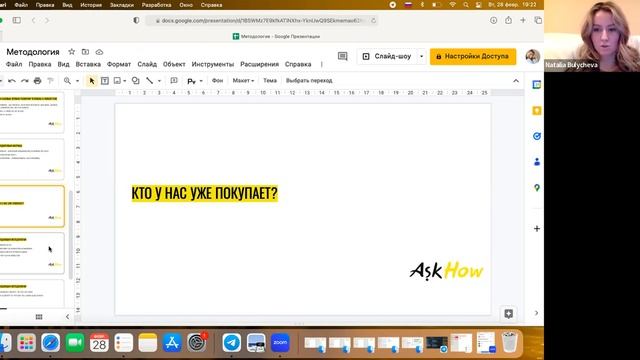Viewport: 640px width, 360px height.
Task: Reload the page in Safari address bar
Action: coord(373,20)
